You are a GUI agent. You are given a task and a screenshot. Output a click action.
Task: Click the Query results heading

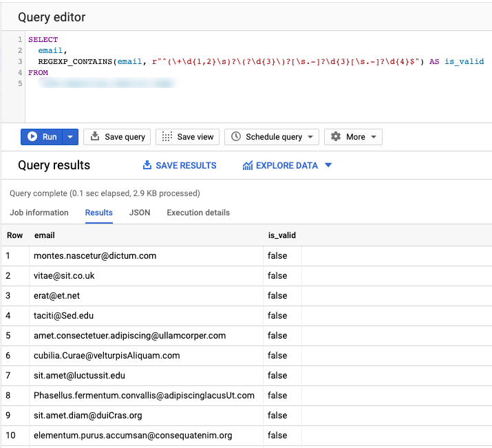[54, 165]
